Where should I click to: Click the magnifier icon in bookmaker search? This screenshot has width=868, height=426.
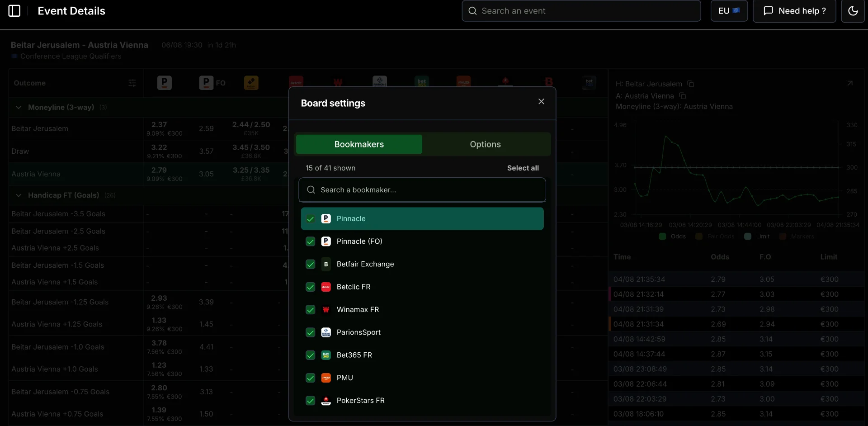pyautogui.click(x=311, y=190)
